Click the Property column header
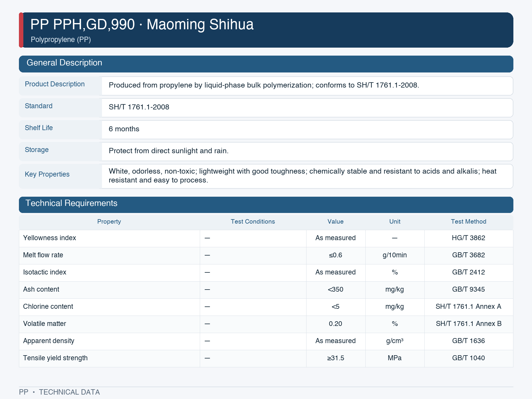 coord(109,222)
